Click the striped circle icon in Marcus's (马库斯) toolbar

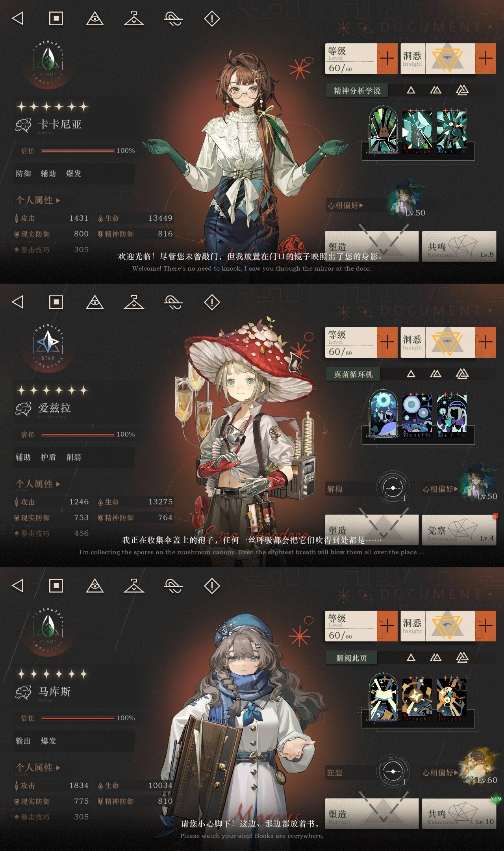(173, 586)
